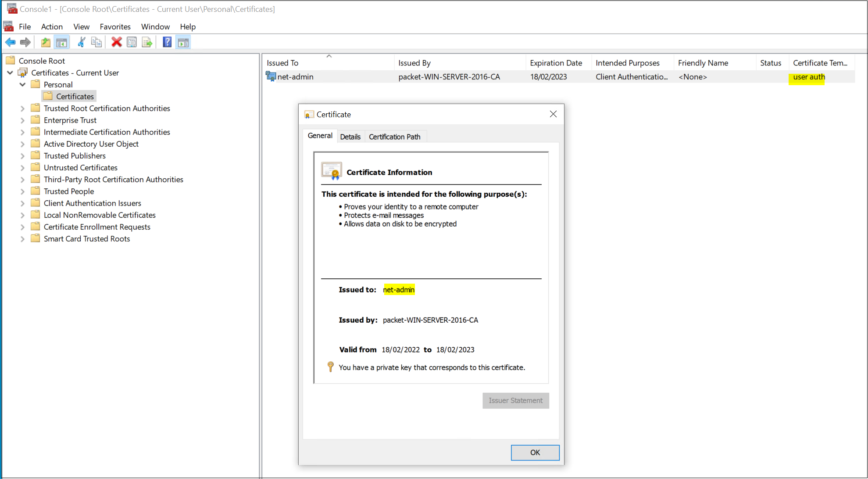Click the red Delete X icon

tap(116, 42)
